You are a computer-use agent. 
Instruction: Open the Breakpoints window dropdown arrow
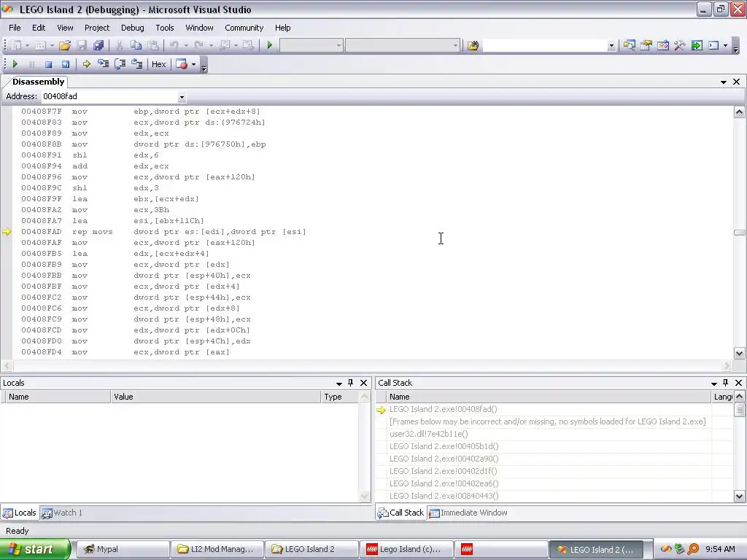click(193, 64)
